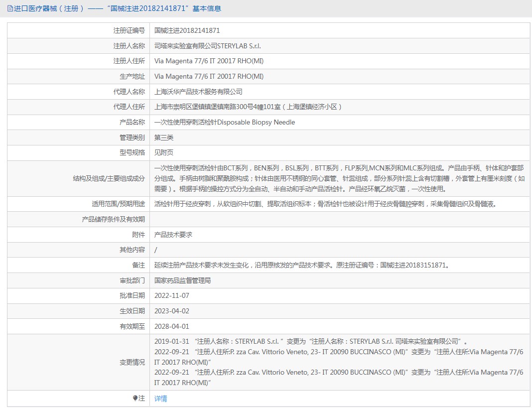The height and width of the screenshot is (408, 532).
Task: Click 附件 row label
Action: pyautogui.click(x=138, y=235)
